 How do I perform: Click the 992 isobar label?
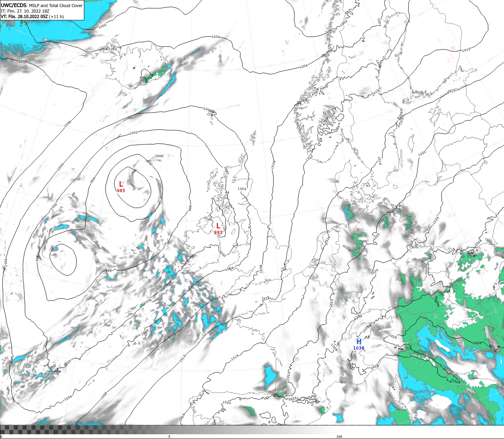pyautogui.click(x=150, y=163)
